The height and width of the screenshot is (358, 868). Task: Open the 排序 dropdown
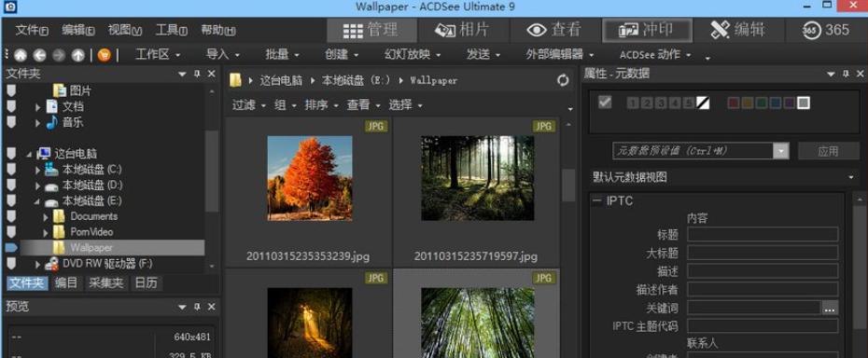pos(321,105)
